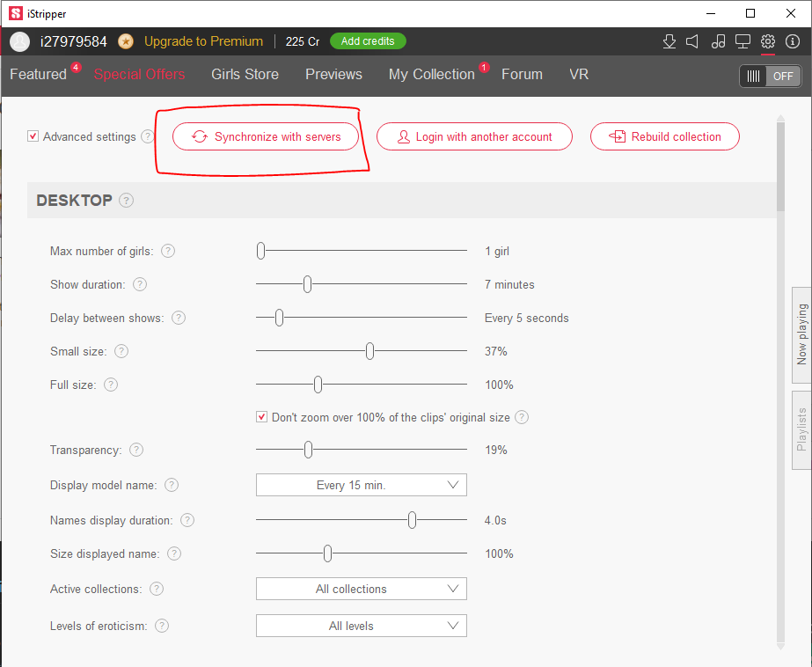Image resolution: width=812 pixels, height=667 pixels.
Task: Open the Girls Store tab
Action: click(245, 75)
